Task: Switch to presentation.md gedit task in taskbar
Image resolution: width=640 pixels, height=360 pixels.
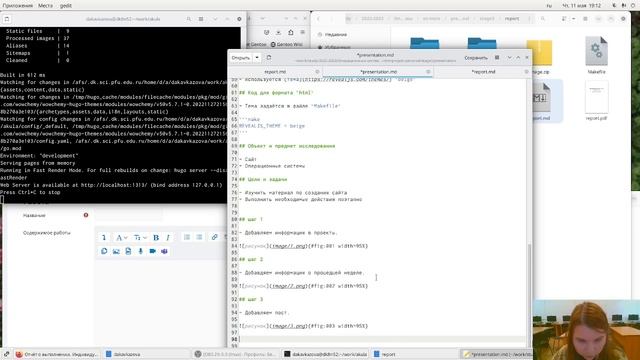Action: 497,354
